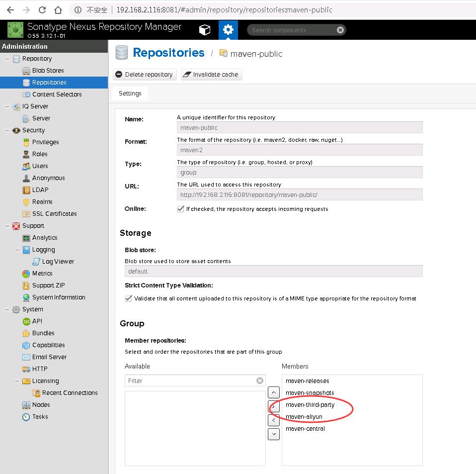Screen dimensions: 476x474
Task: Click the Repositories breadcrumb heading
Action: (x=168, y=53)
